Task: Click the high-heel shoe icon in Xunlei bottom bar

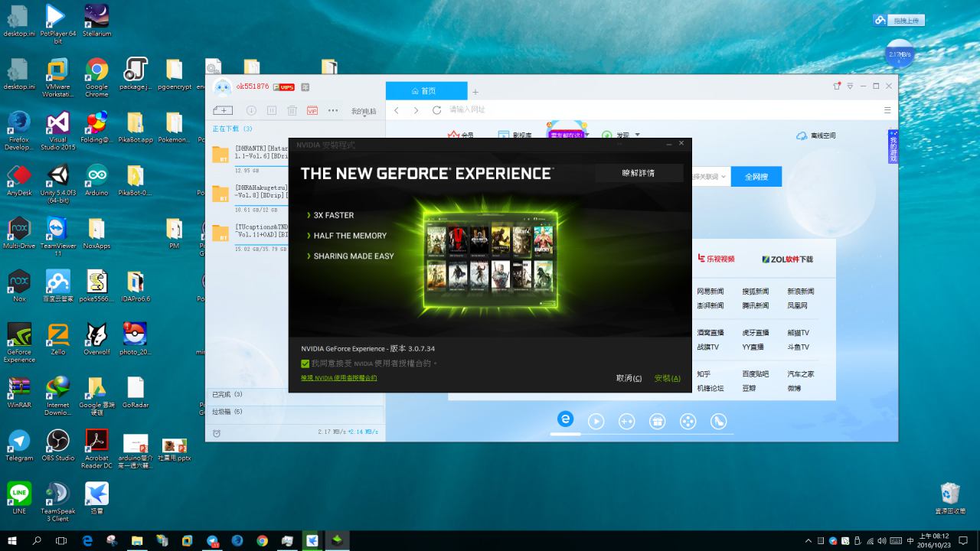Action: click(x=718, y=421)
